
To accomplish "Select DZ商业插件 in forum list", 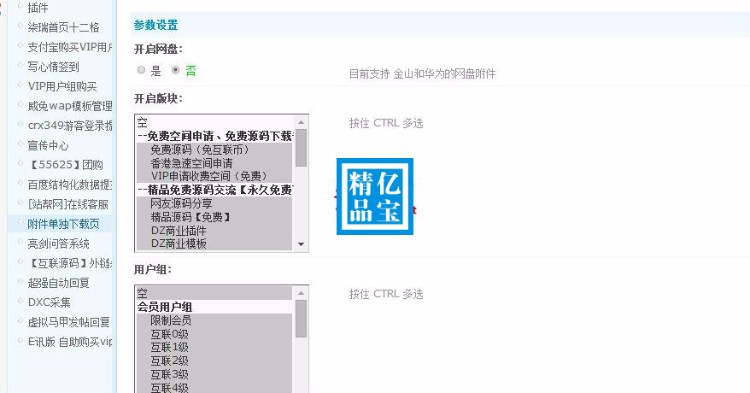I will tap(214, 230).
